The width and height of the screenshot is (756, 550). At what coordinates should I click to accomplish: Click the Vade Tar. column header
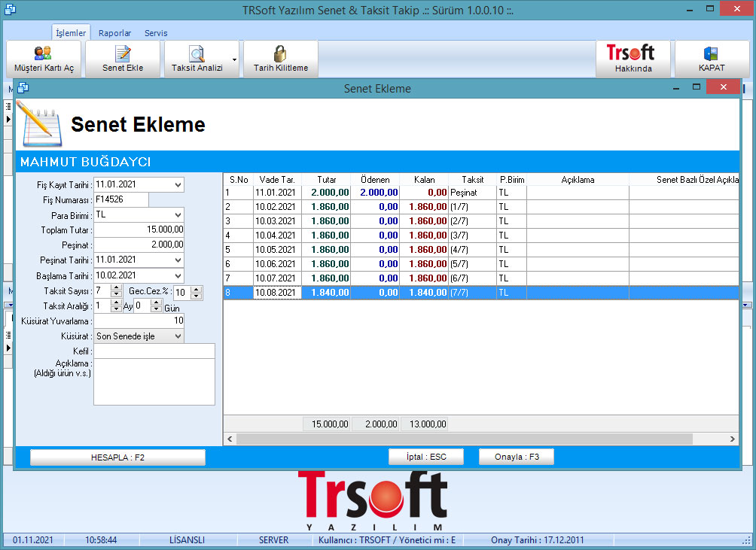click(x=277, y=180)
